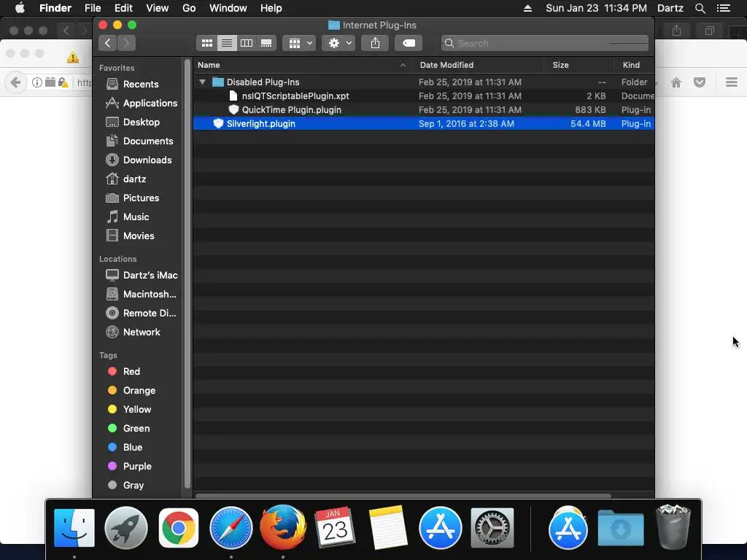
Task: Click the eject icon in menu bar
Action: (527, 8)
